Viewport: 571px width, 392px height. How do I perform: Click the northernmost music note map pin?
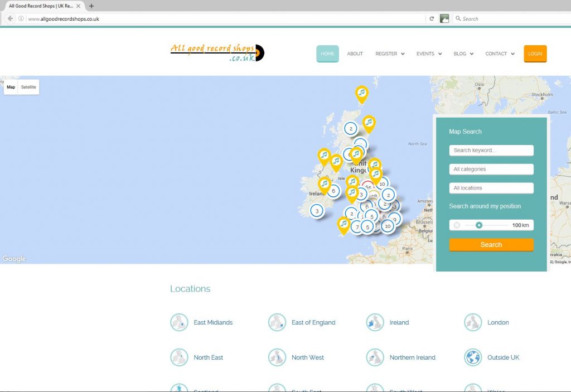pos(361,94)
